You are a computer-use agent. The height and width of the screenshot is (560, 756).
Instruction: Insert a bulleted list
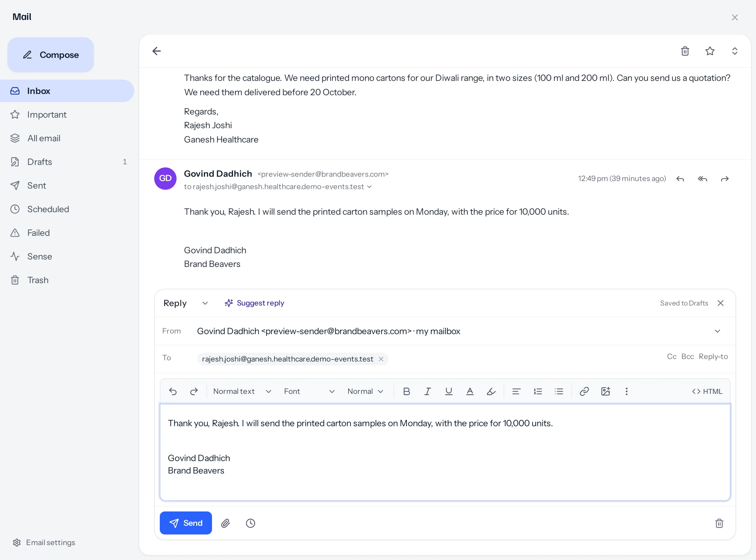[559, 391]
